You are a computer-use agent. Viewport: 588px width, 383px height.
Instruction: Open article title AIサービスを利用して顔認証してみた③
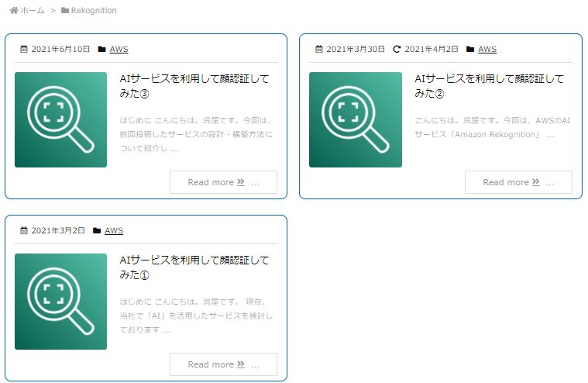point(194,86)
